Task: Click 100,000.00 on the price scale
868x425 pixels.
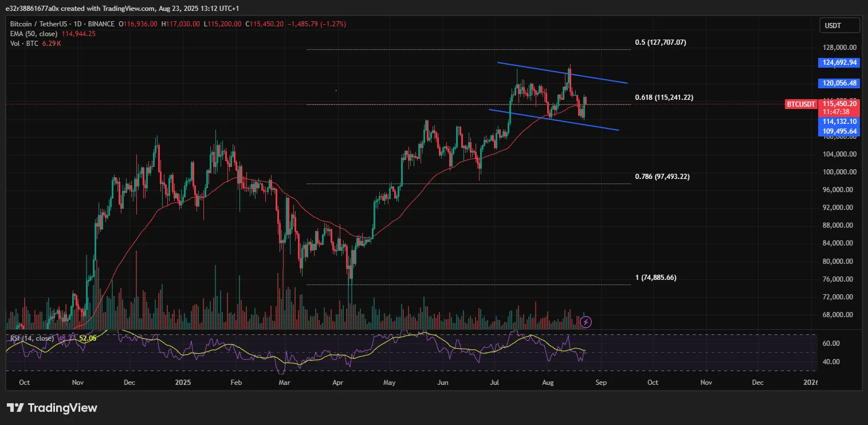Action: 840,171
